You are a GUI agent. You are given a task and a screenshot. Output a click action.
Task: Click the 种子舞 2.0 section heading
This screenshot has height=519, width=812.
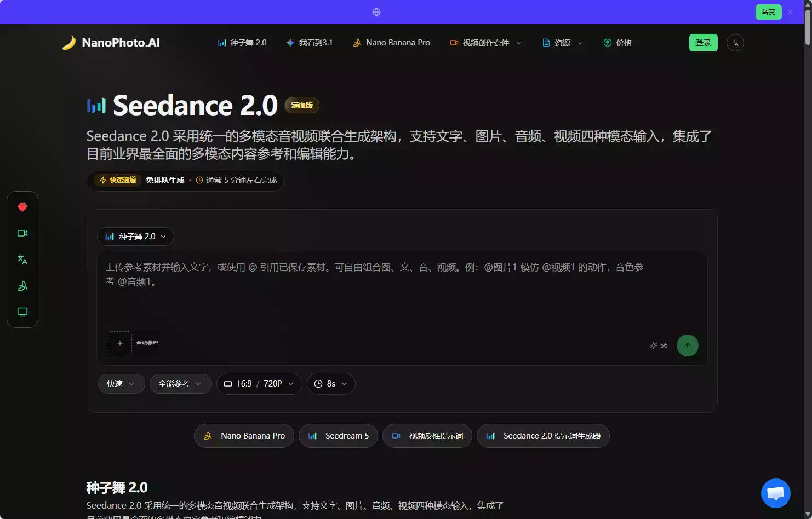pyautogui.click(x=117, y=487)
